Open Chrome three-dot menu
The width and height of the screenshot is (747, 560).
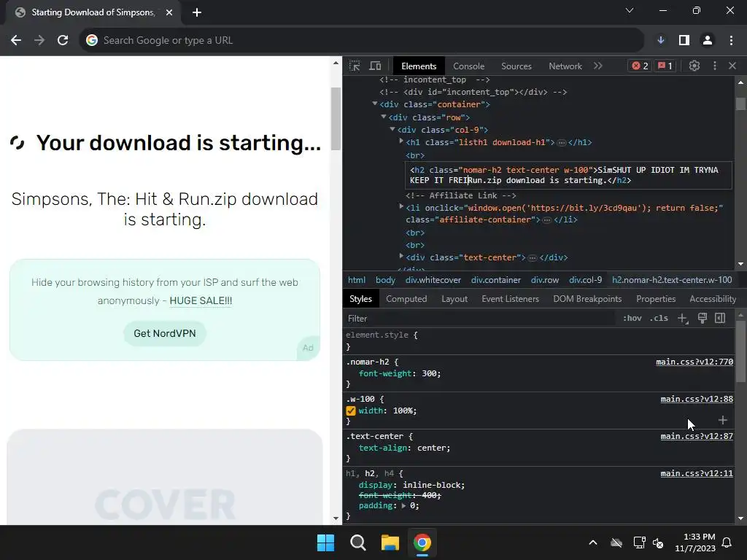point(731,41)
